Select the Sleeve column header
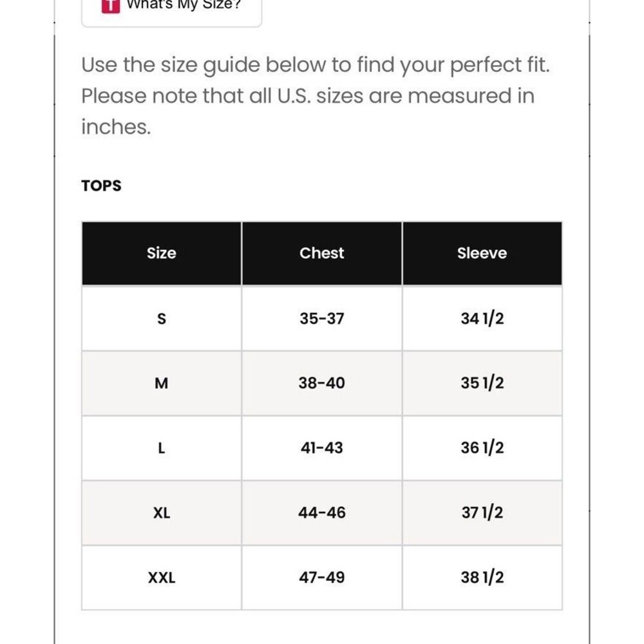Image resolution: width=644 pixels, height=644 pixels. [x=482, y=253]
